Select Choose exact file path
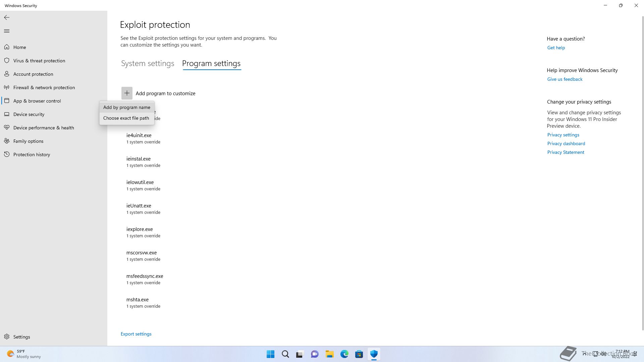 pyautogui.click(x=126, y=118)
